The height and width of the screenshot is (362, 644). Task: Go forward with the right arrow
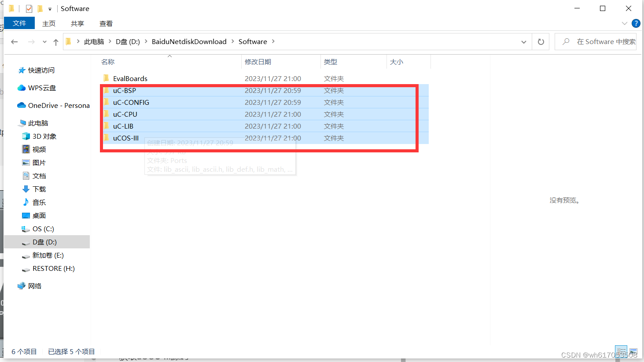click(31, 42)
